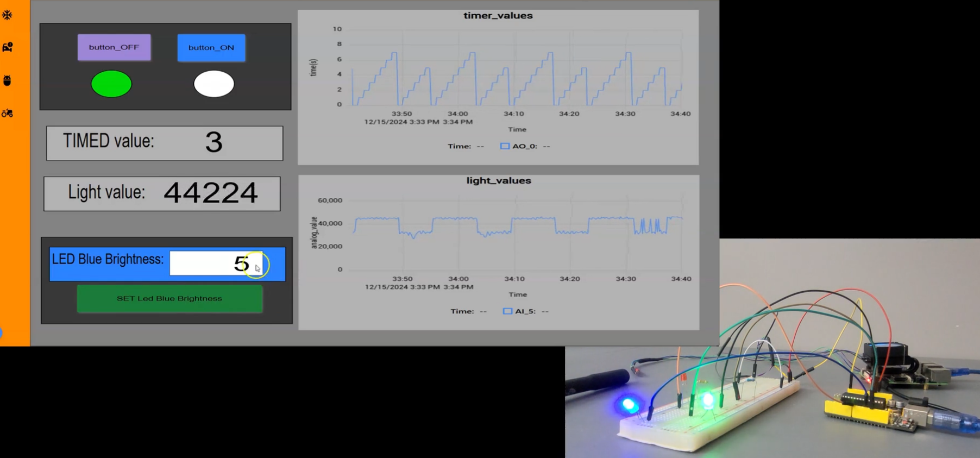Click the button_ON button
The image size is (980, 458).
[211, 48]
